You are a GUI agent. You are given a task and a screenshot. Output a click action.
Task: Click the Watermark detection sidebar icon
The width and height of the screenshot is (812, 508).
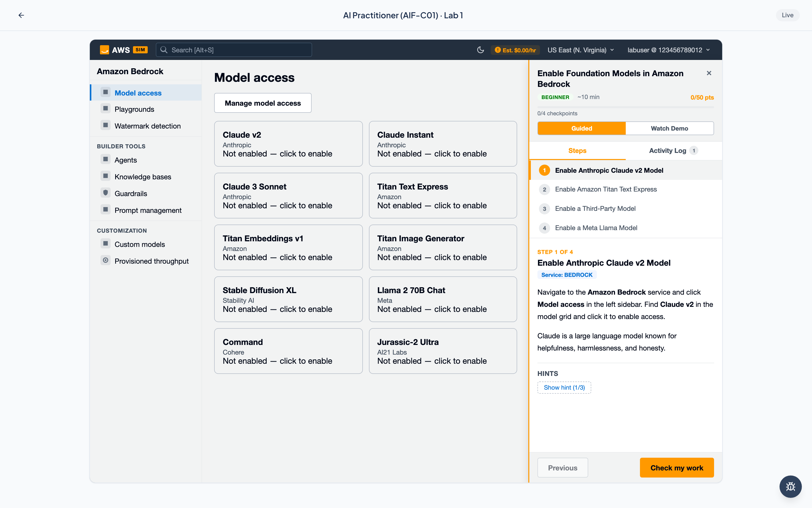pos(105,125)
